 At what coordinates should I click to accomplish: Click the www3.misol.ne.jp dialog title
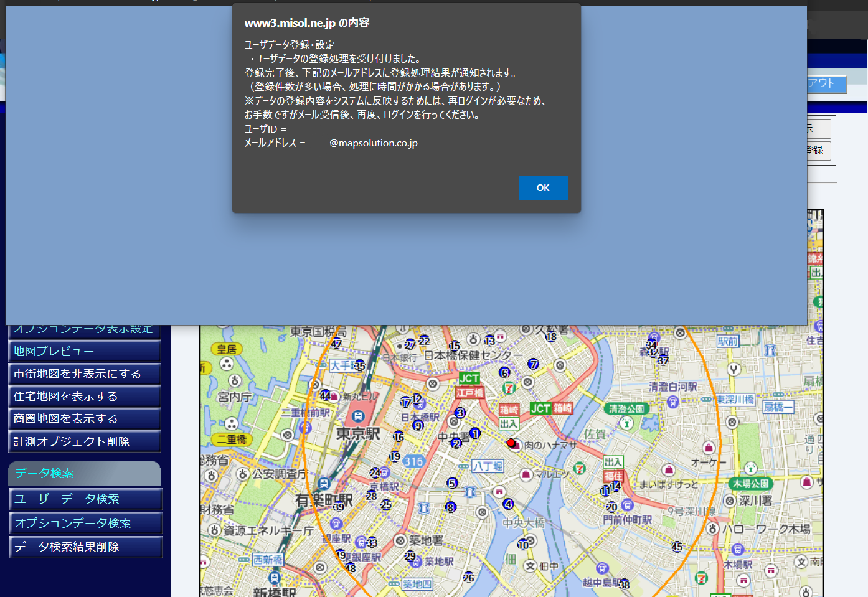coord(306,23)
